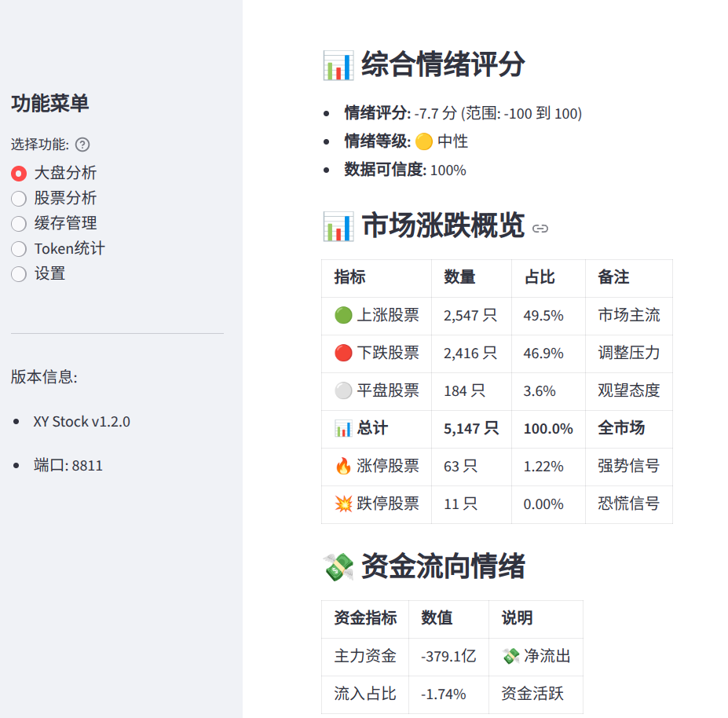Click the anchor link icon beside 市场涨跌概览
The height and width of the screenshot is (718, 728).
click(x=540, y=229)
